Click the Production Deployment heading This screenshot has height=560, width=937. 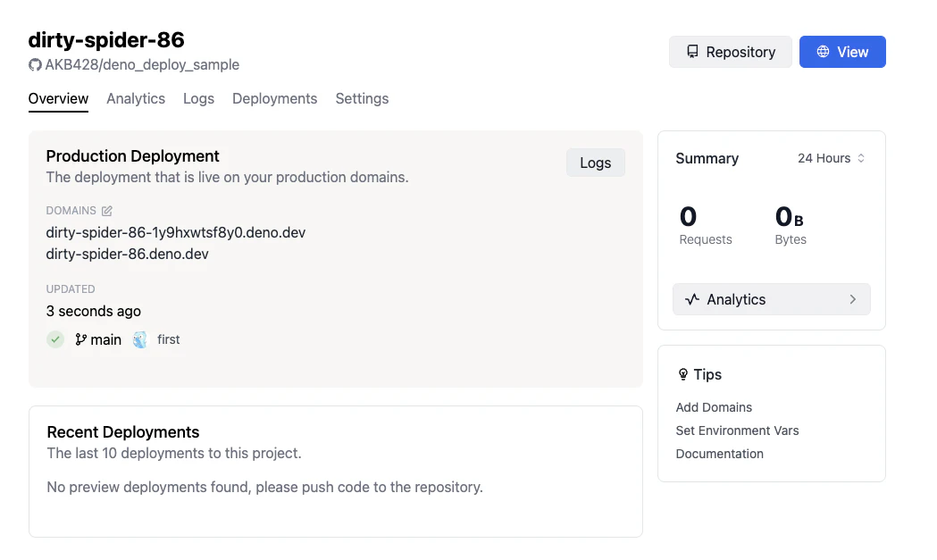133,156
